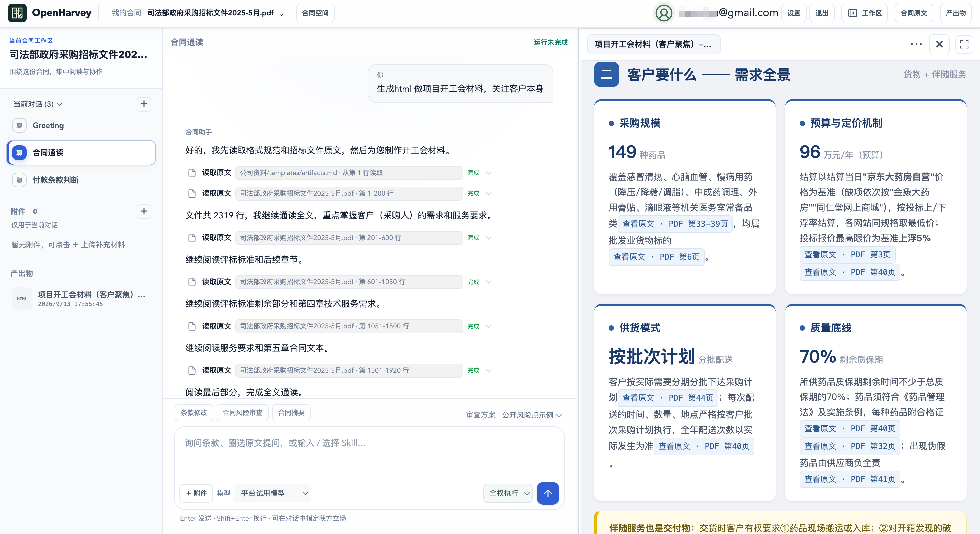Viewport: 980px width, 534px height.
Task: Open 设置 settings
Action: (x=794, y=13)
